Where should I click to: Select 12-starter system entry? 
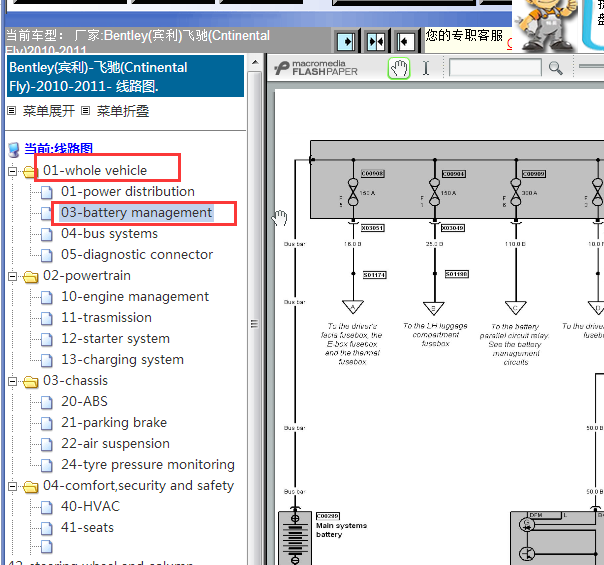[x=115, y=338]
